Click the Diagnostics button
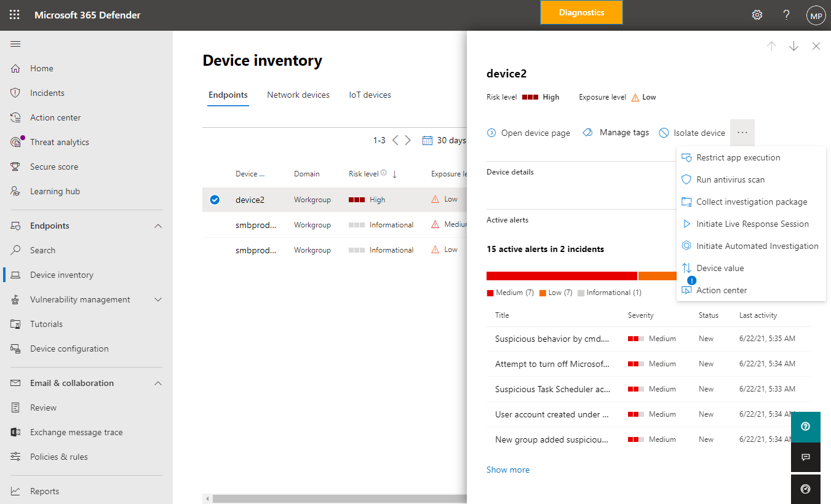 click(x=581, y=12)
